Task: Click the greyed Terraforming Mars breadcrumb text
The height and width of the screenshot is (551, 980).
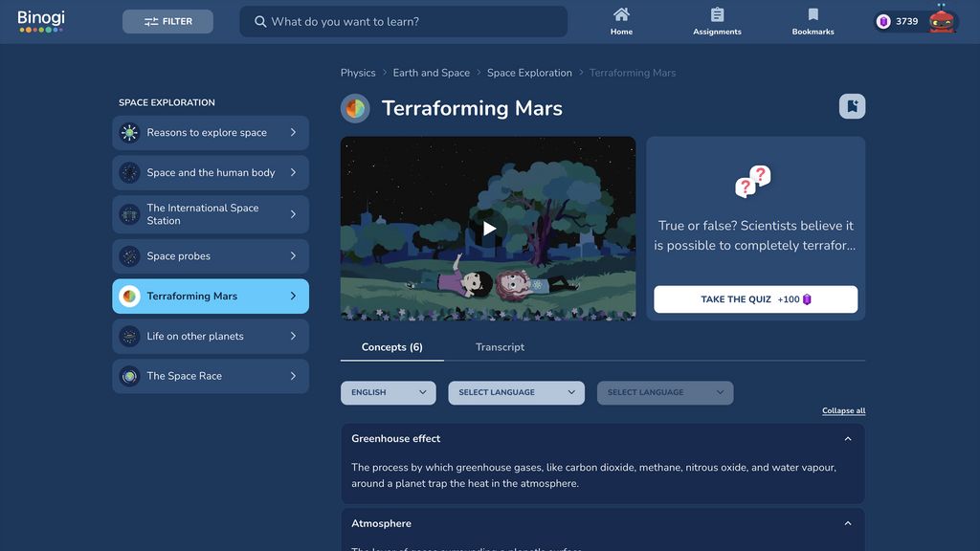Action: [x=633, y=73]
